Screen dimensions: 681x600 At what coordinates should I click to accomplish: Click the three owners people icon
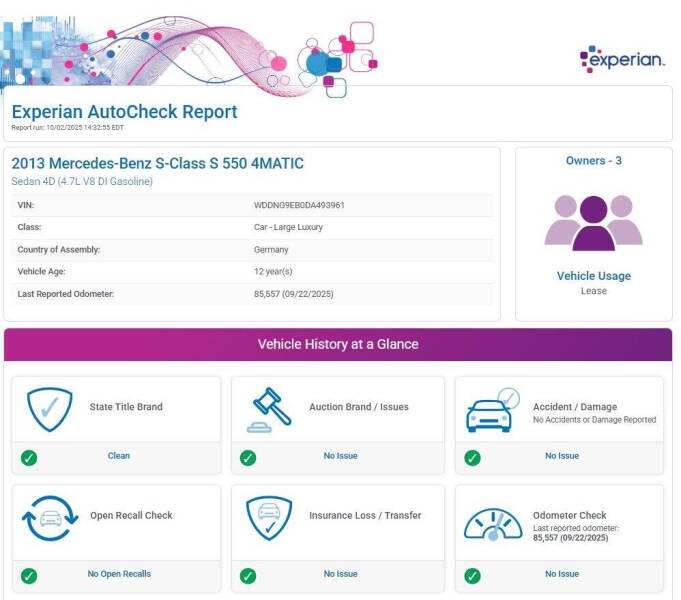tap(593, 222)
